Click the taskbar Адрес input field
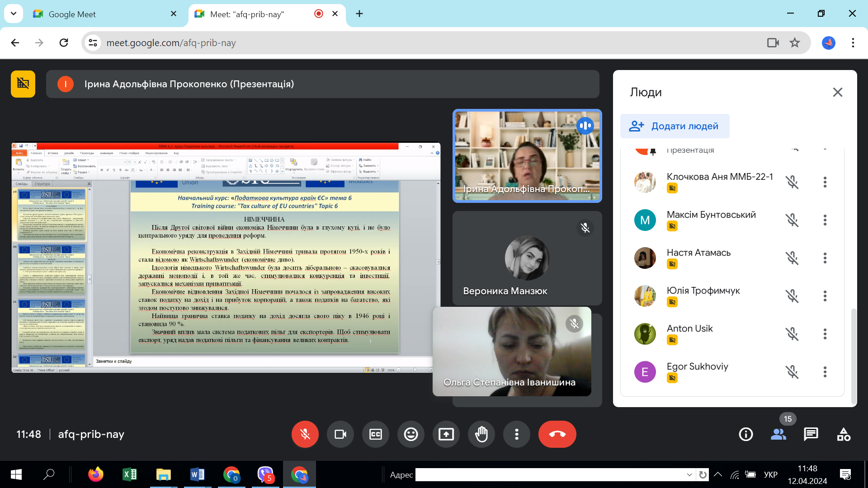The image size is (868, 488). (550, 474)
